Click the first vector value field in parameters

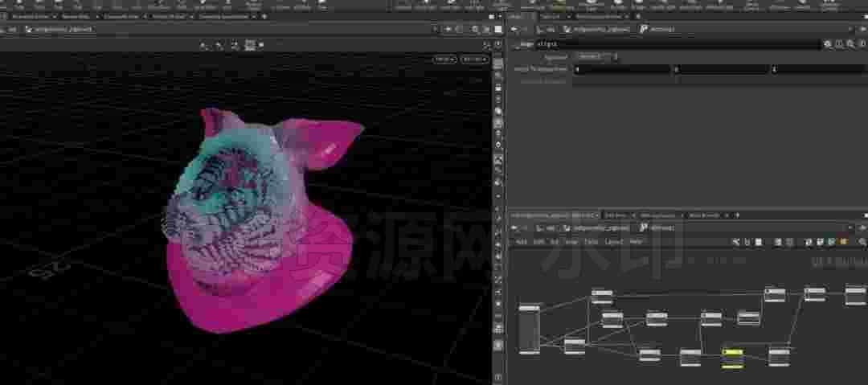[621, 69]
